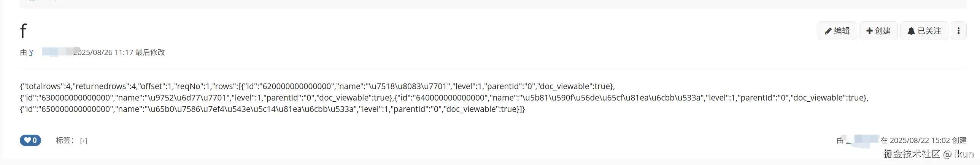Click the plus icon on 创建 button

[x=869, y=31]
